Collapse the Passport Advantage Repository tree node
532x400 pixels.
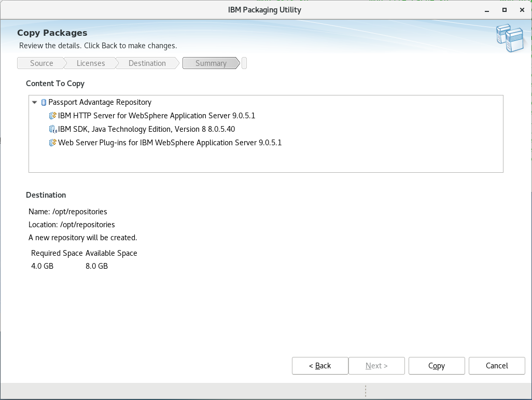(x=34, y=102)
